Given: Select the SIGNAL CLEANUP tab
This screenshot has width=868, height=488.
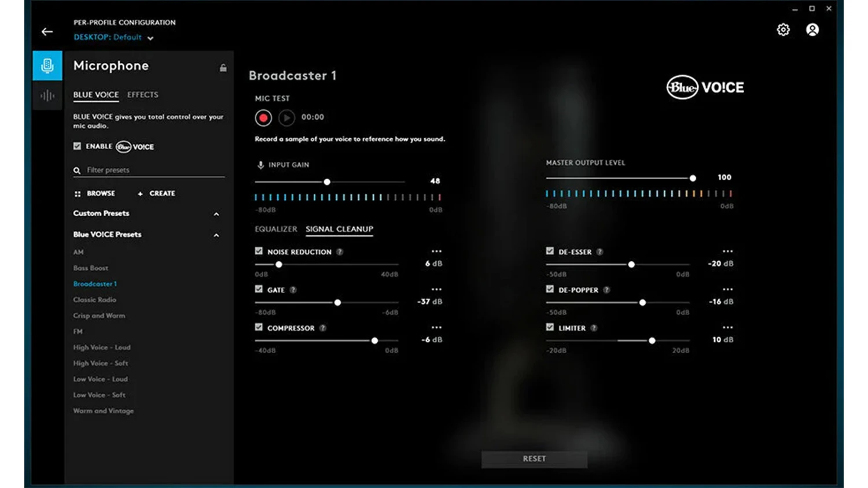Looking at the screenshot, I should click(x=339, y=229).
